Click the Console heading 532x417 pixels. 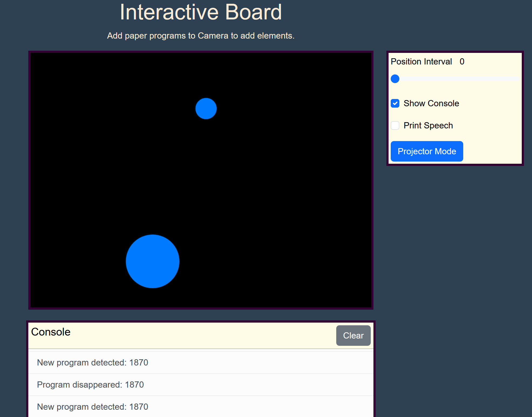[x=51, y=332]
